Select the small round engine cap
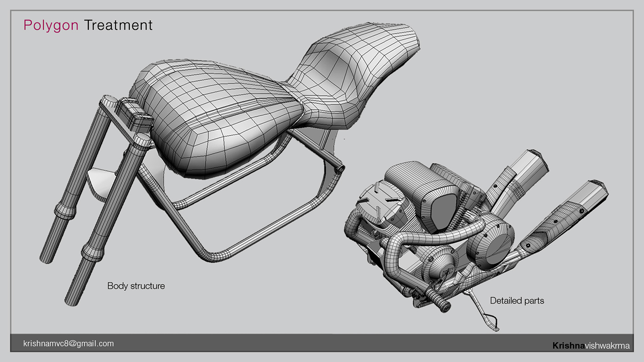 tap(439, 264)
